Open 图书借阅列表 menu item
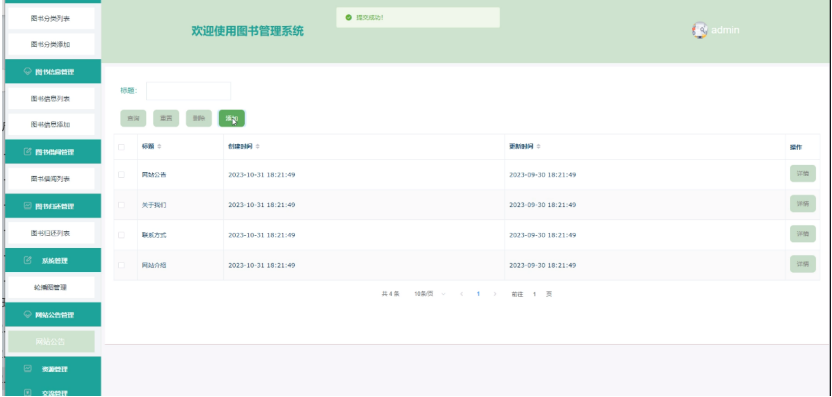 tap(51, 179)
